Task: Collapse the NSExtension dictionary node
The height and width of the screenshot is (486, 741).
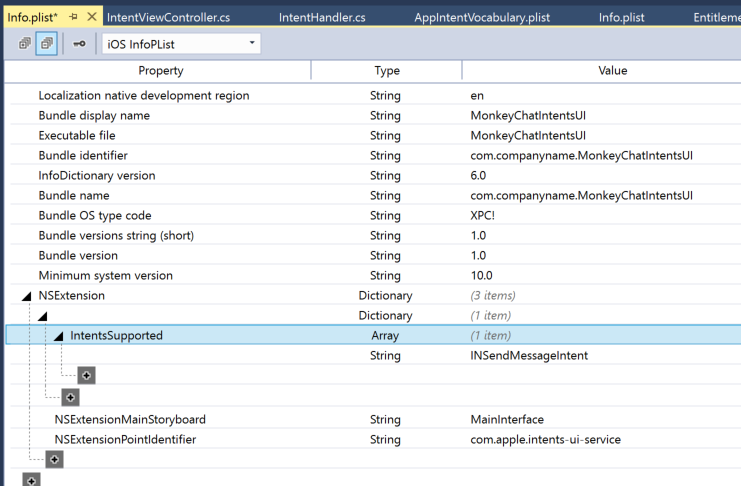Action: point(27,296)
